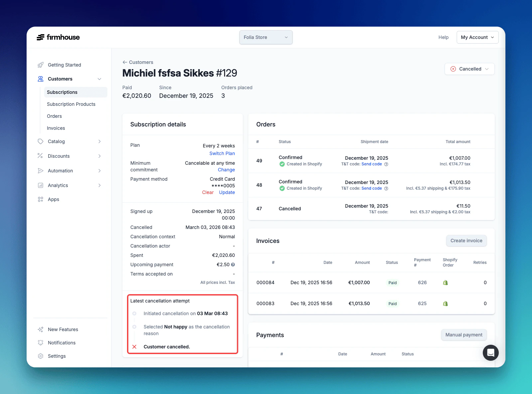
Task: Click payment number 626
Action: point(422,283)
